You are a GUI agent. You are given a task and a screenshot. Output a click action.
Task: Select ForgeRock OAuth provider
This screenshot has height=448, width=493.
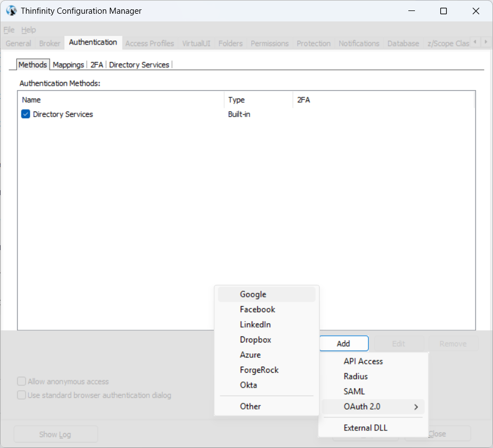[267, 370]
